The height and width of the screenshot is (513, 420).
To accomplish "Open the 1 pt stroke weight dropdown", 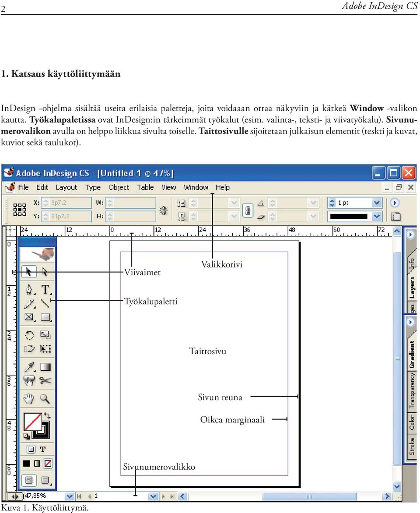I will click(x=377, y=203).
